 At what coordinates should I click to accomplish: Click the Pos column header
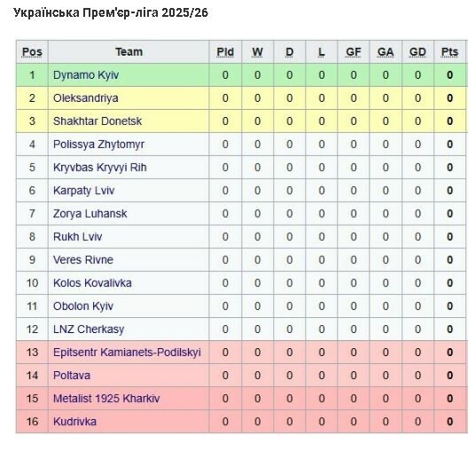[32, 52]
